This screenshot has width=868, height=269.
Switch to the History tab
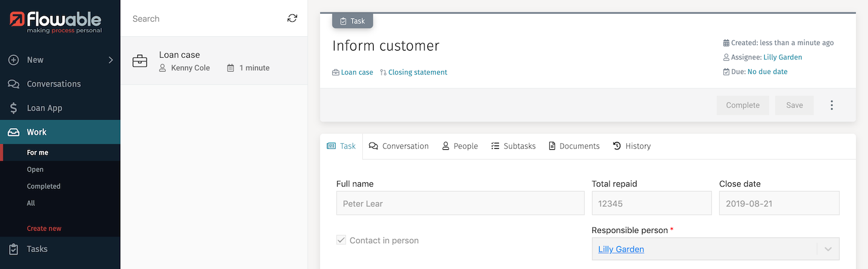[x=632, y=146]
